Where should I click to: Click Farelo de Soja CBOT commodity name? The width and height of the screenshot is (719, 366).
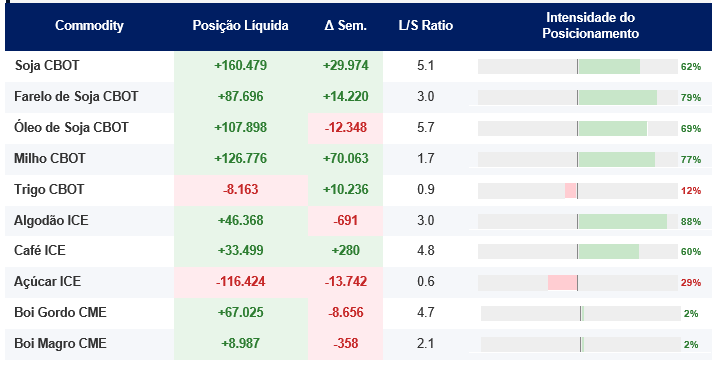(x=76, y=97)
